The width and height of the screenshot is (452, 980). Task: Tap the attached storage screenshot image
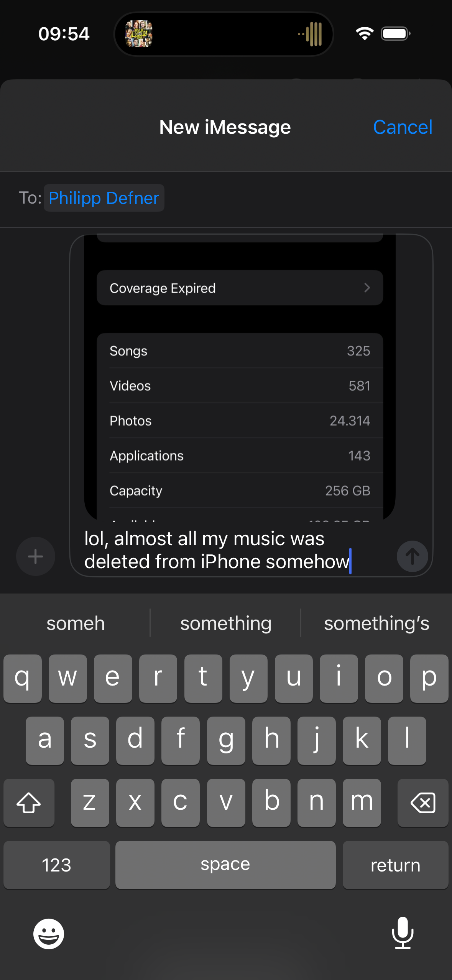[240, 383]
